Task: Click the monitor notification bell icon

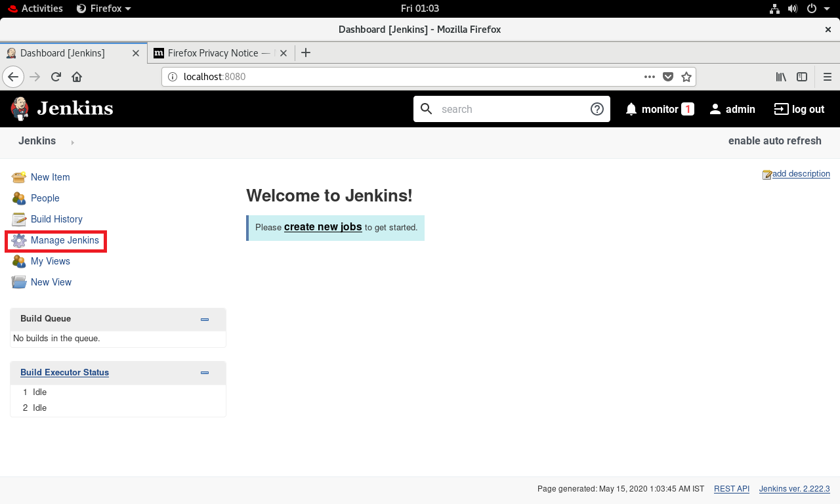Action: click(x=631, y=109)
